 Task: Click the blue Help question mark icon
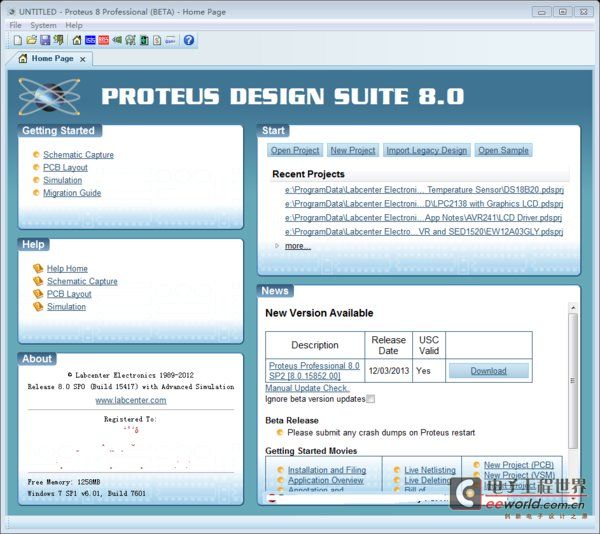(x=189, y=40)
